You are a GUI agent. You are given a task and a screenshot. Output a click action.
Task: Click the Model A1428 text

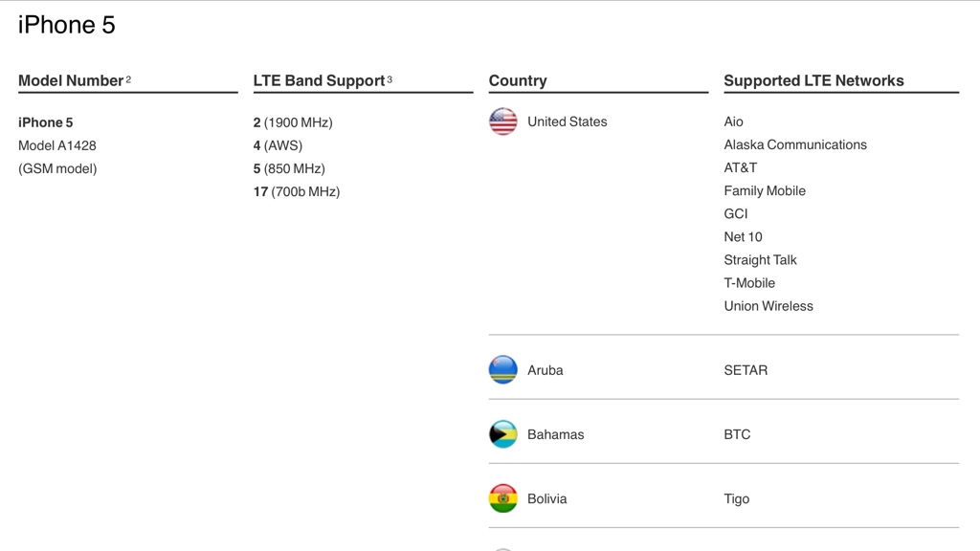coord(57,145)
